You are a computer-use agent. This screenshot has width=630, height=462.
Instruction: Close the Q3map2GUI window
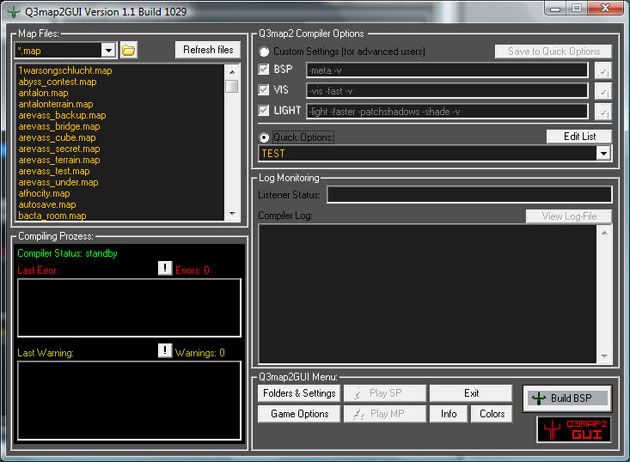[605, 8]
